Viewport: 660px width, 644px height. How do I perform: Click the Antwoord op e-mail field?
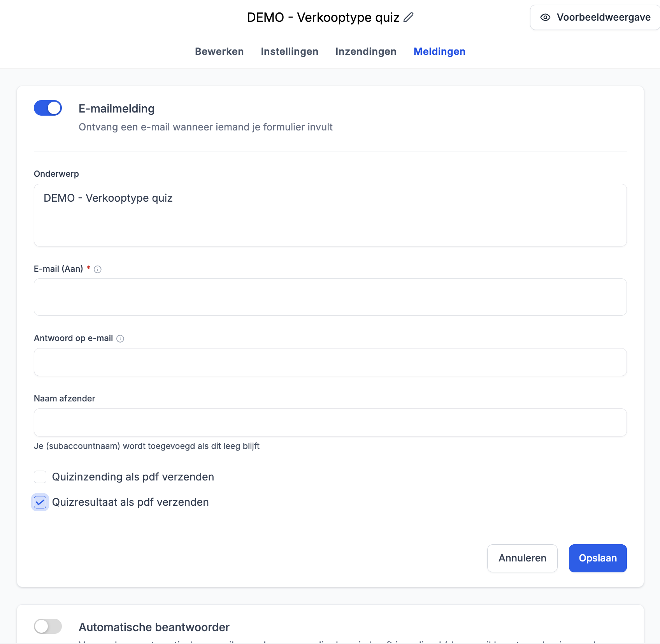click(330, 362)
